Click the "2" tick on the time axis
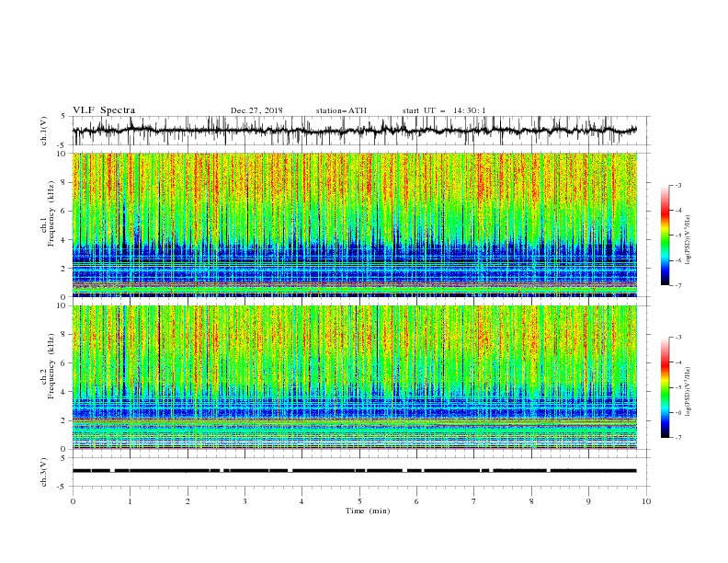This screenshot has width=728, height=563. [188, 501]
